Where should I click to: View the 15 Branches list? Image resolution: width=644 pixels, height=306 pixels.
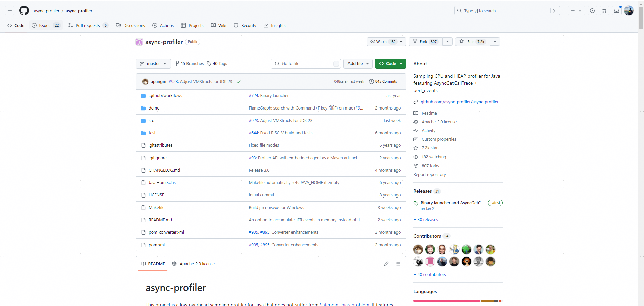click(x=190, y=64)
